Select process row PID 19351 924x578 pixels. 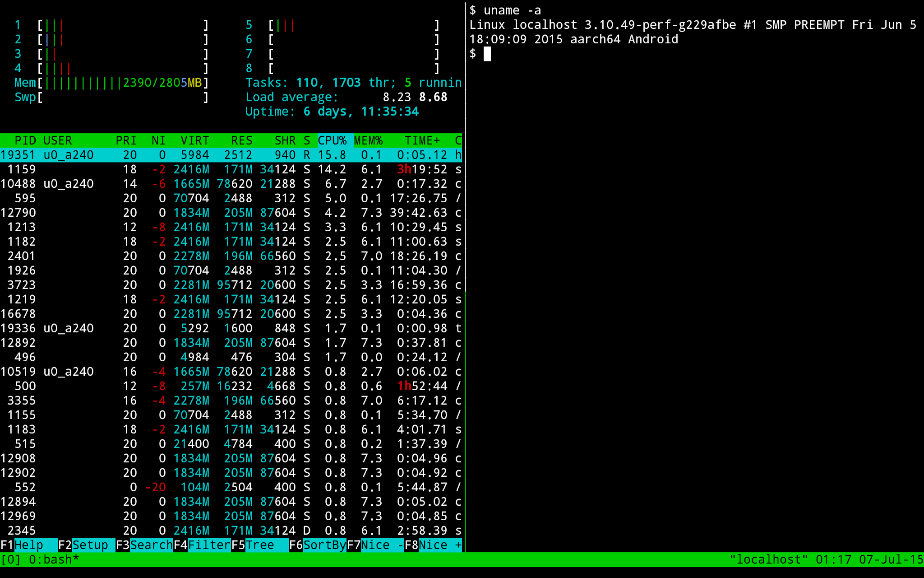(x=231, y=155)
